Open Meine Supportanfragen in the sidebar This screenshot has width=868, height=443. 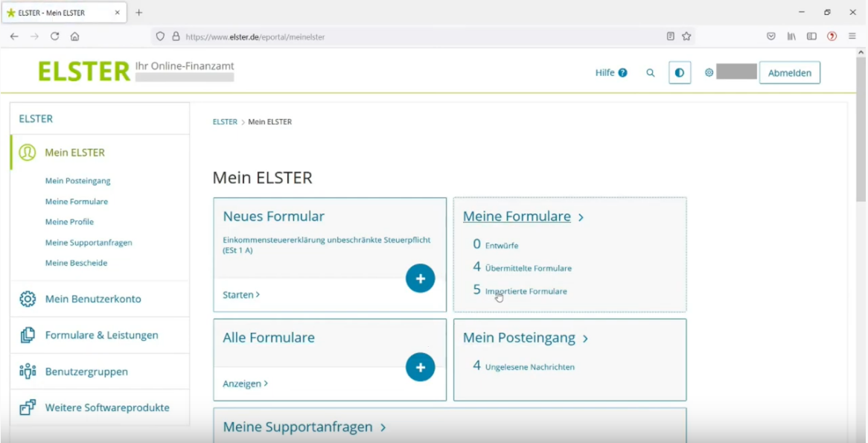click(89, 243)
